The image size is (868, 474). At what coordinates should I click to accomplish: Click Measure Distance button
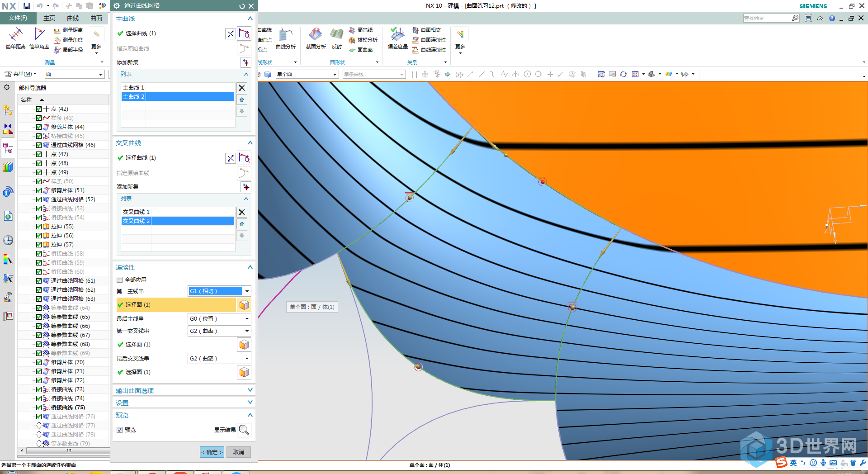pos(68,30)
